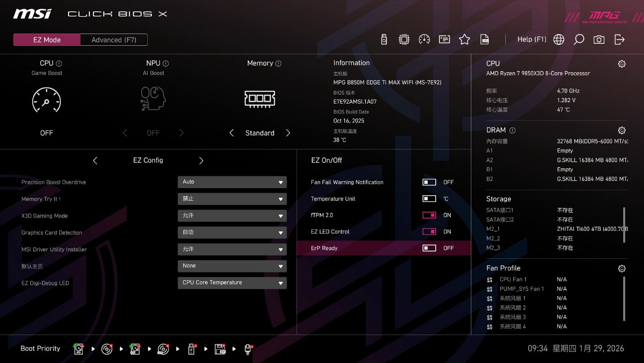This screenshot has width=644, height=363.
Task: Take a BIOS screenshot with the camera icon
Action: [598, 39]
